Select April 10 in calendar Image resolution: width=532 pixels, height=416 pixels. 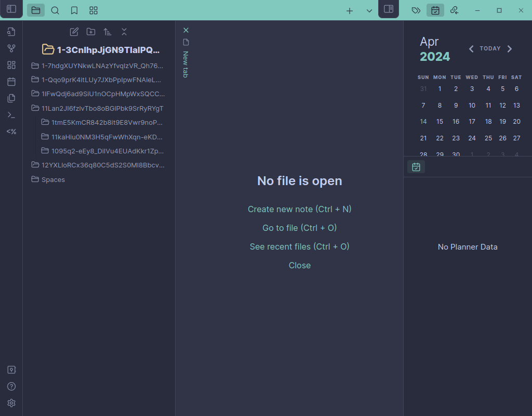pos(472,106)
